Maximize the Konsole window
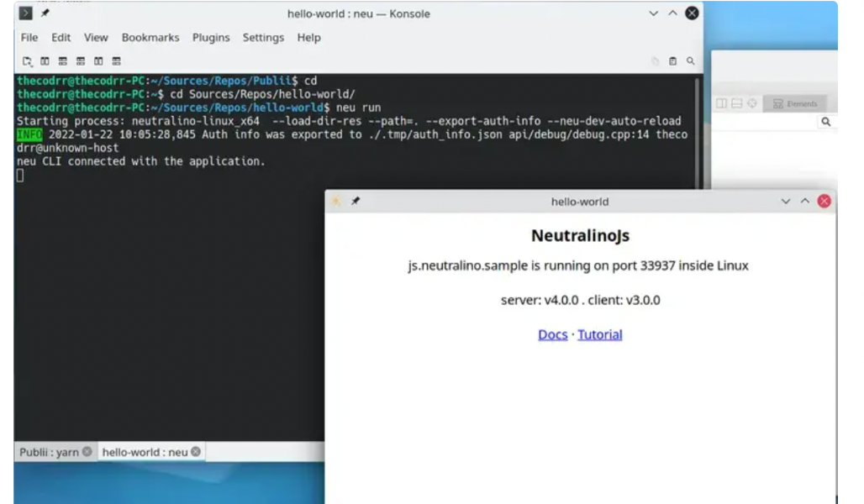Viewport: 864px width, 504px height. [673, 13]
